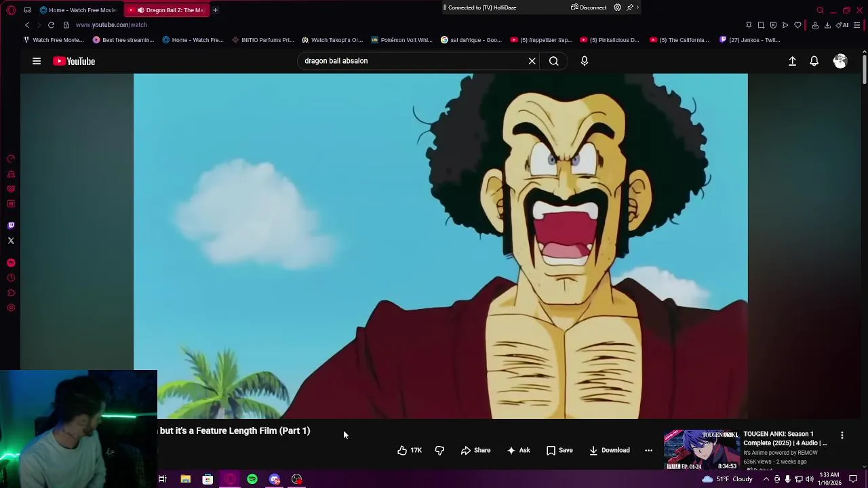868x488 pixels.
Task: Open the Watch Takopi's bookmark
Action: click(332, 40)
